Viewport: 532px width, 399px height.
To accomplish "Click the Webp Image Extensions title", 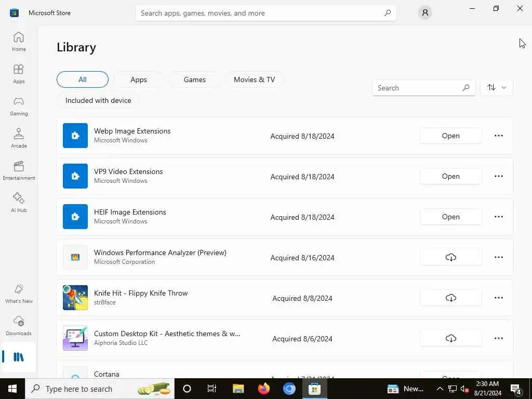I will click(x=132, y=131).
